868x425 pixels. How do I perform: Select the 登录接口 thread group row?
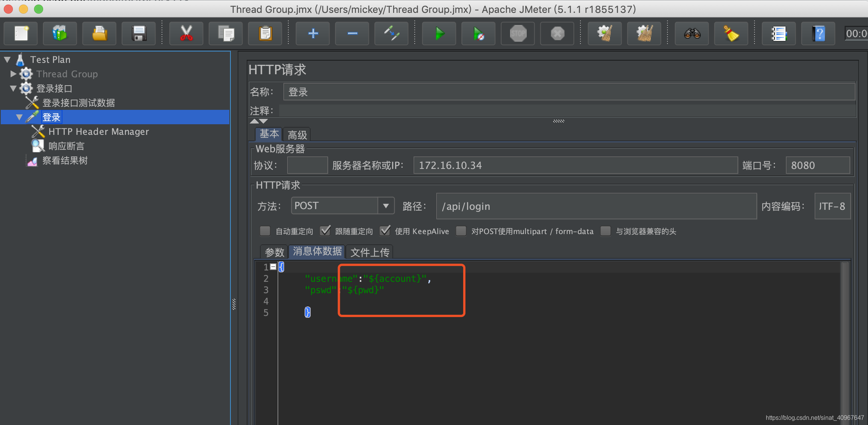coord(54,88)
